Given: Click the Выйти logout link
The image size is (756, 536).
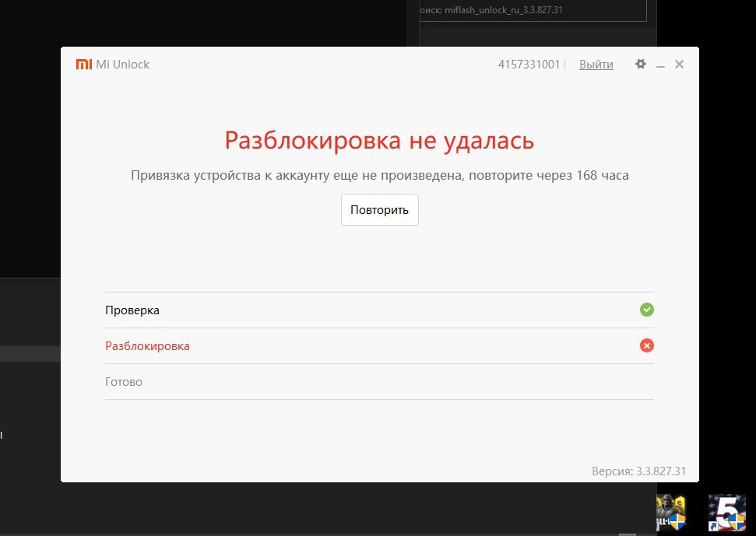Looking at the screenshot, I should 596,65.
